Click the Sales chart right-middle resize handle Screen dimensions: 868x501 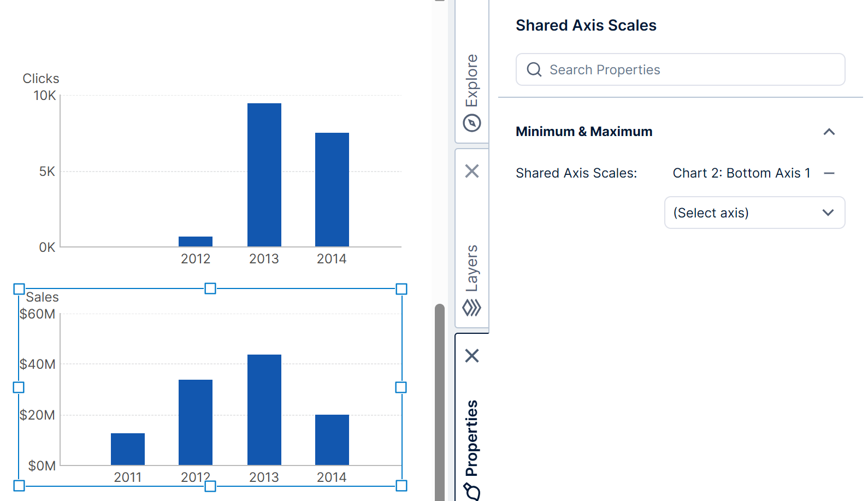coord(401,387)
